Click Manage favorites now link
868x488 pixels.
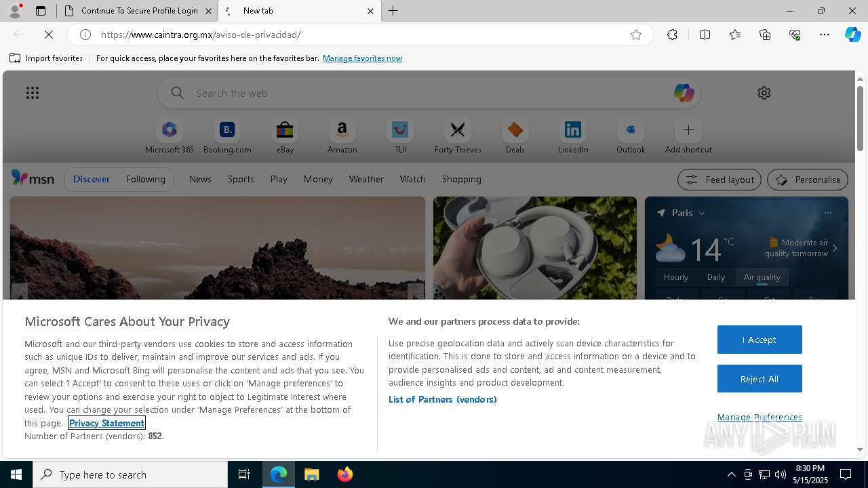pos(362,58)
